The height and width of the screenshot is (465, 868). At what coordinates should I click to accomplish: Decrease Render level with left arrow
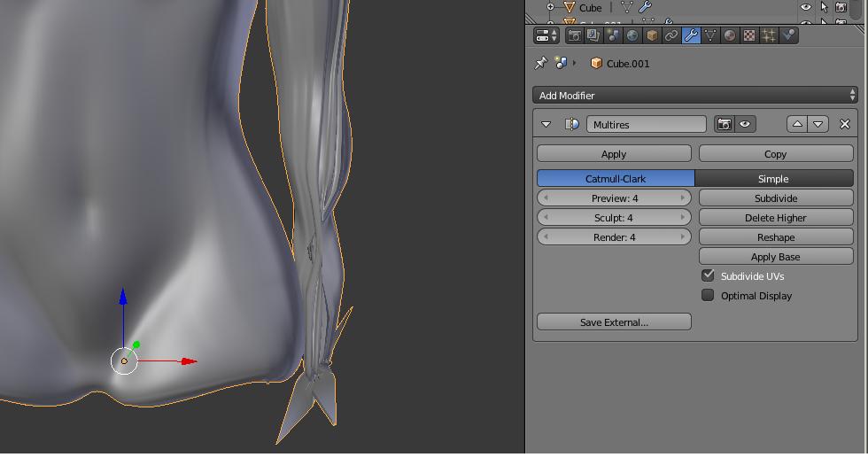coord(546,237)
